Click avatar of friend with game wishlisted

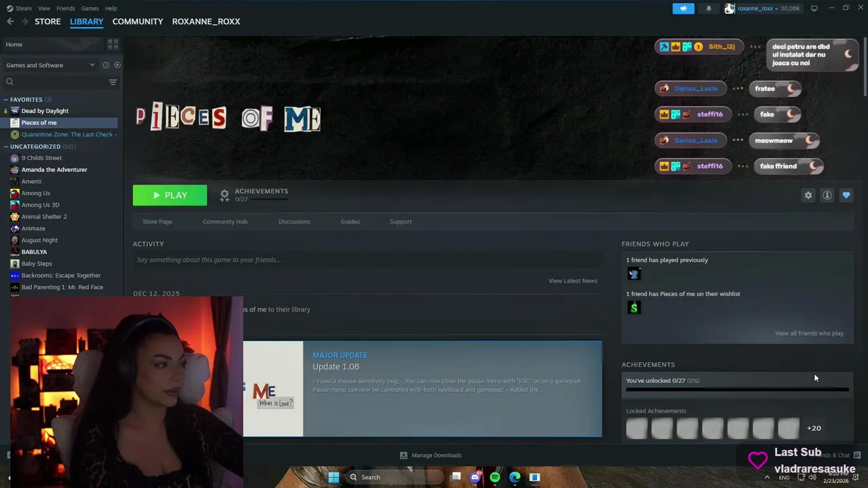point(634,308)
